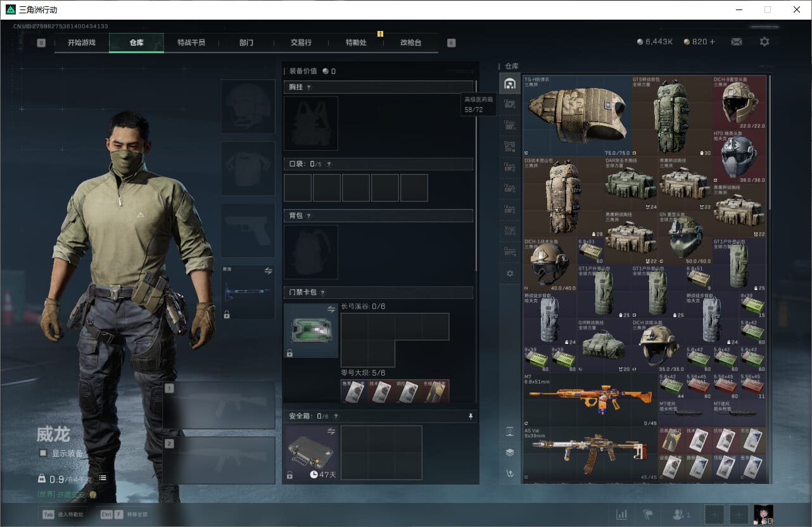
Task: Click the Q key navigation icon
Action: 41,43
